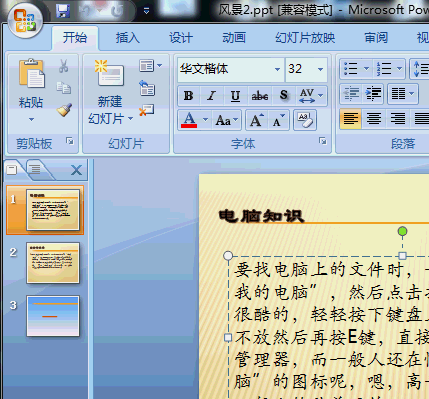Click Clear All Formatting eraser icon
The image size is (429, 399).
tap(305, 120)
